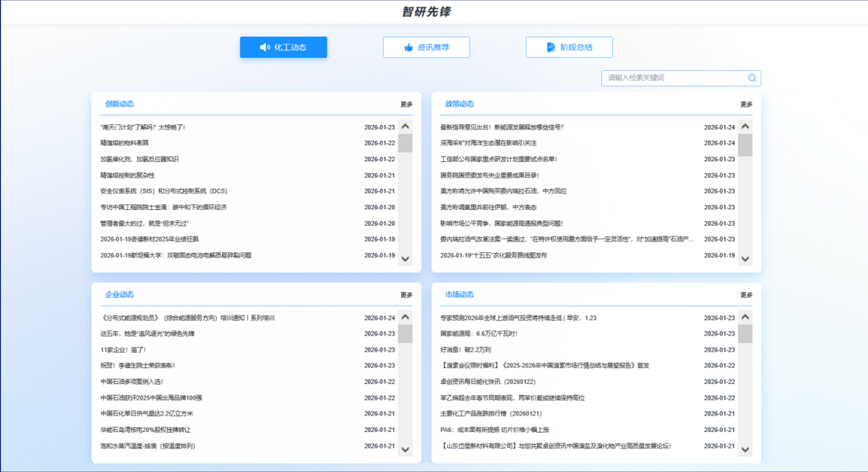Open article 中国石化单日供气量达2.2亿立方米

(146, 413)
